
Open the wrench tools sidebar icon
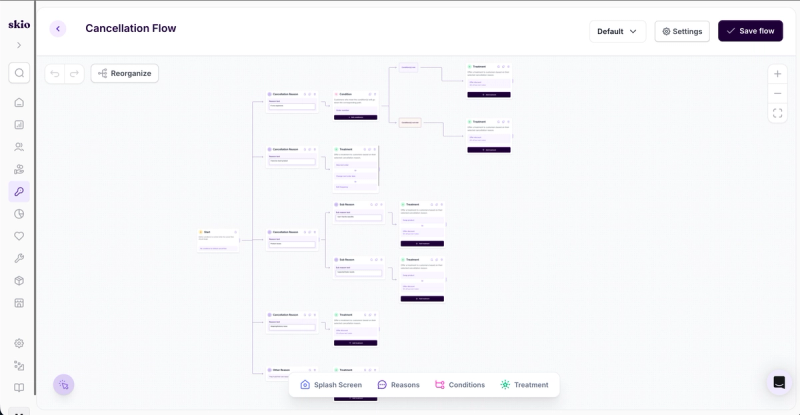pos(19,258)
